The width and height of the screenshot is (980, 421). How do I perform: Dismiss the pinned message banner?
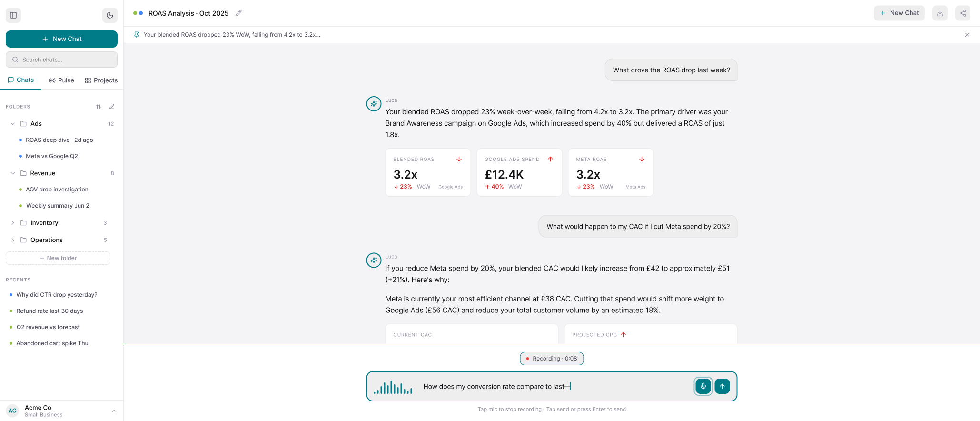coord(967,35)
